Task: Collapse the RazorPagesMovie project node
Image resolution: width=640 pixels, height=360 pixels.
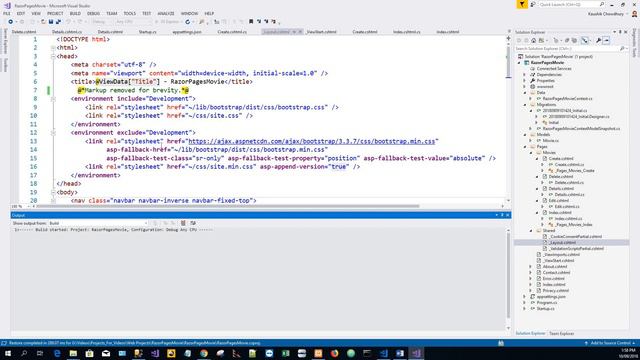Action: pos(519,63)
